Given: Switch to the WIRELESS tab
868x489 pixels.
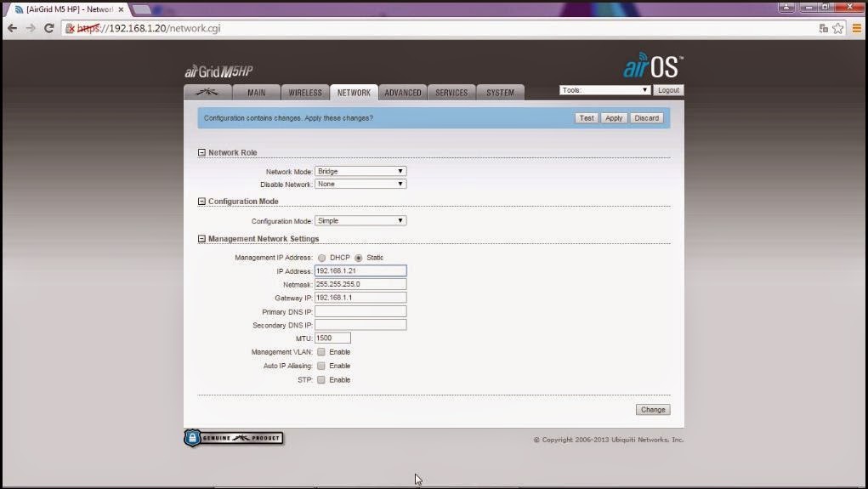Looking at the screenshot, I should point(305,93).
